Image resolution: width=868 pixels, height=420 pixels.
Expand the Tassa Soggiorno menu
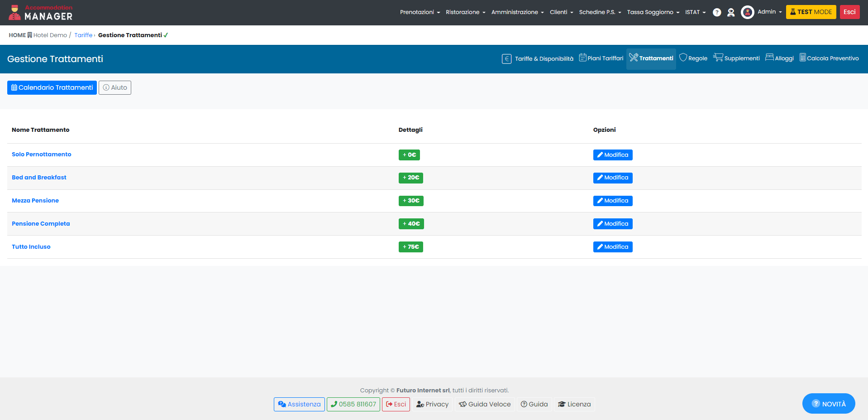[x=653, y=12]
